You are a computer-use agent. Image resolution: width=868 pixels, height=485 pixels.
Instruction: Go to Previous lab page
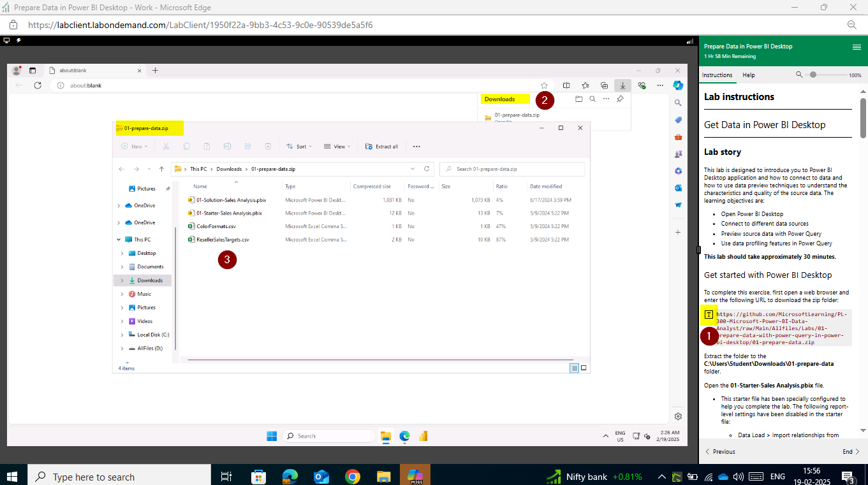click(x=719, y=451)
